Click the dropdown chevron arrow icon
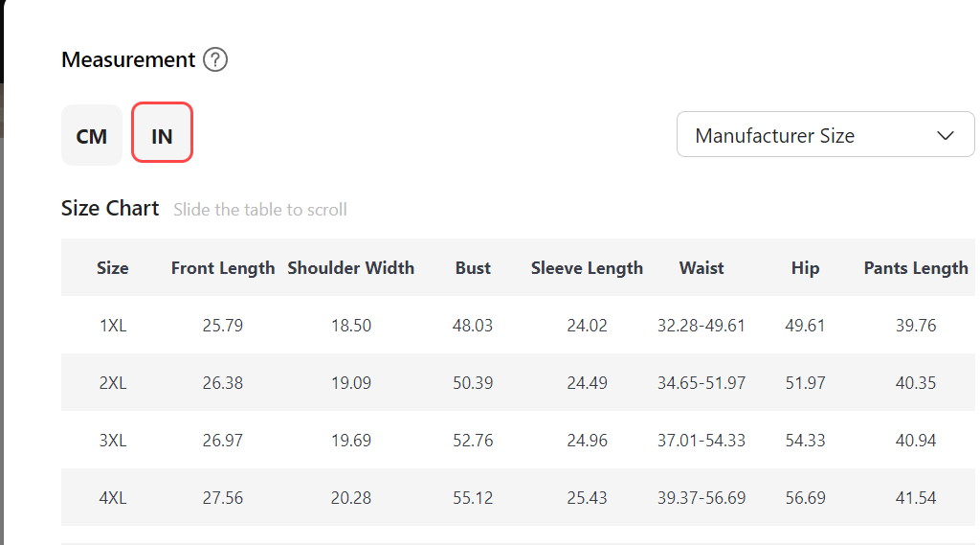Viewport: 980px width, 545px height. (945, 135)
